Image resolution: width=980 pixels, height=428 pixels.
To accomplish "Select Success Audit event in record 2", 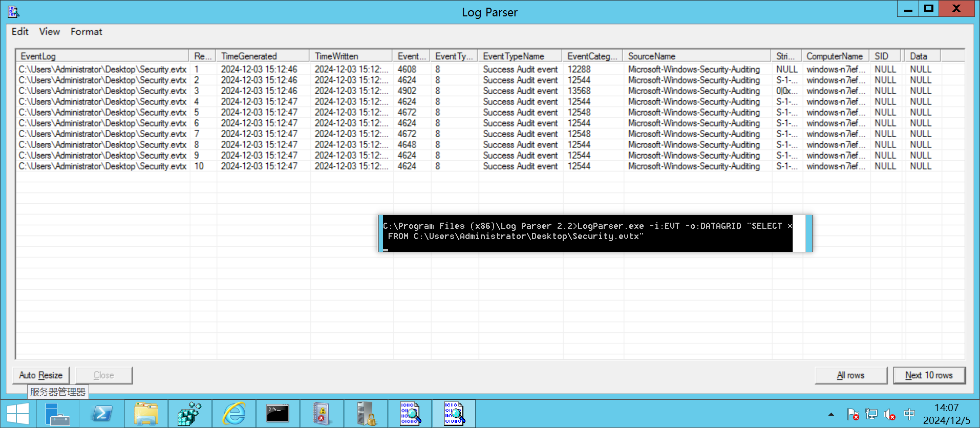I will [x=520, y=80].
